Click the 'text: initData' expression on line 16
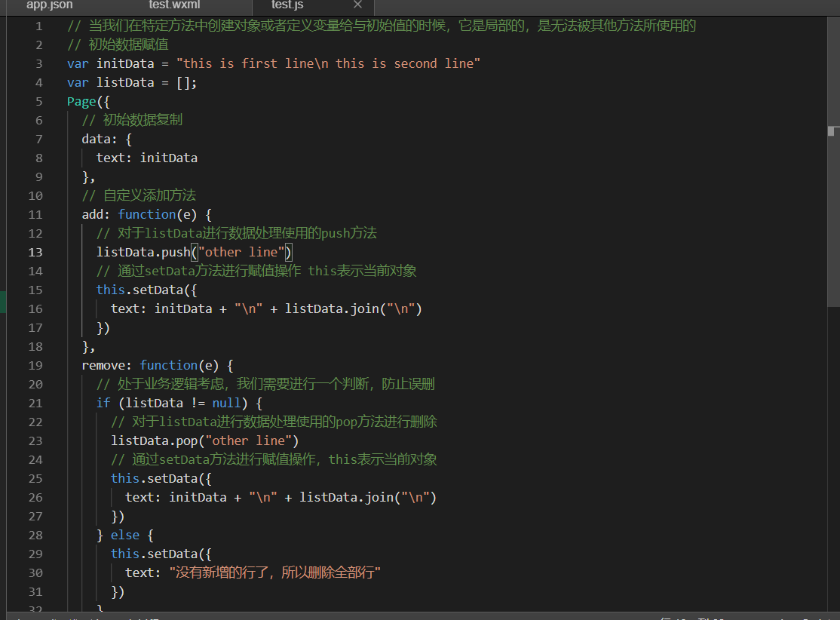The height and width of the screenshot is (620, 840). pos(266,308)
